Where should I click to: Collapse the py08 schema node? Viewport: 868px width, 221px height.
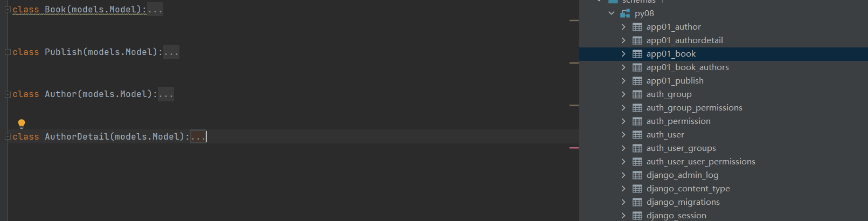612,13
